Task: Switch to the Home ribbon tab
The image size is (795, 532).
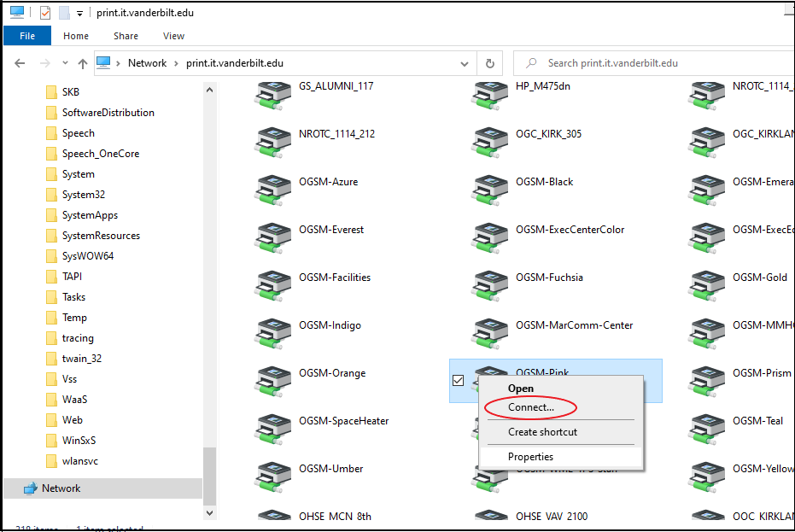Action: (x=76, y=36)
